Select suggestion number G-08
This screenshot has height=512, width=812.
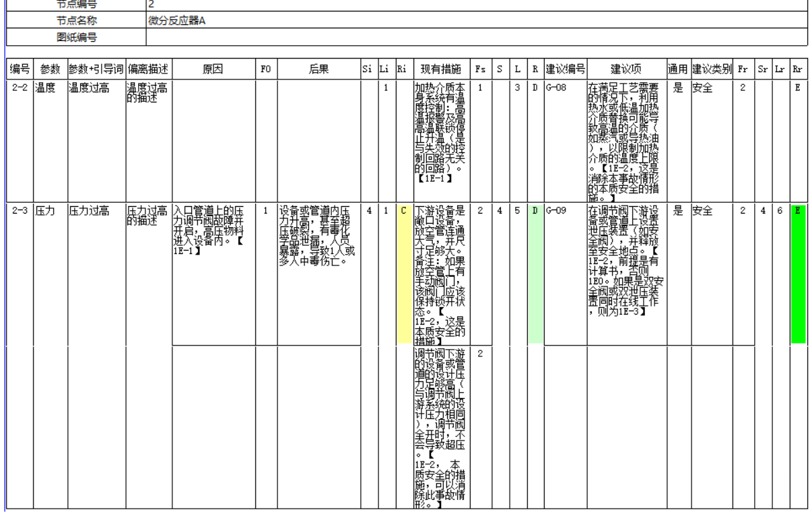point(557,88)
